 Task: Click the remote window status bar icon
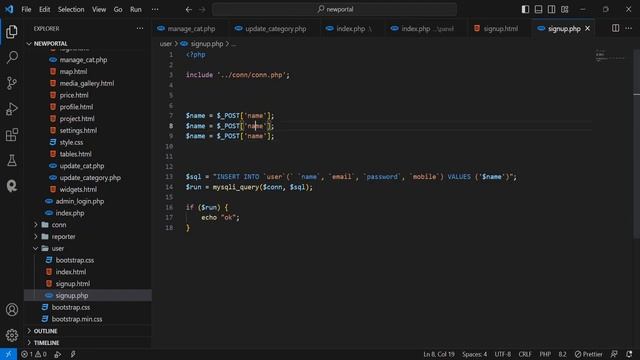[8, 354]
